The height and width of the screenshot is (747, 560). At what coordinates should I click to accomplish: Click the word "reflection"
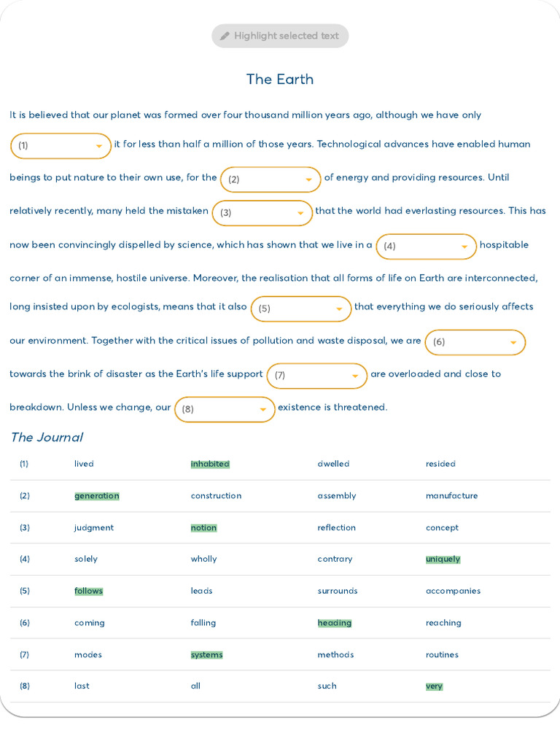click(x=337, y=527)
